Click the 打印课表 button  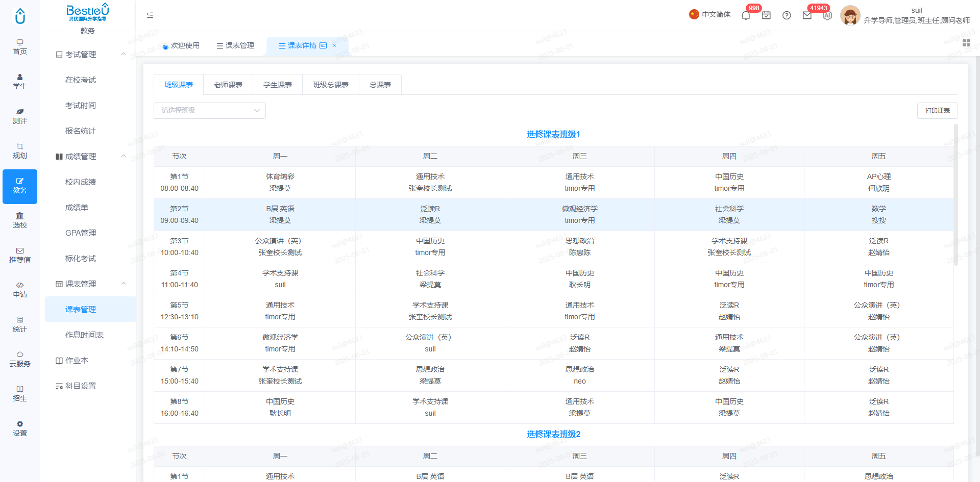pos(937,111)
